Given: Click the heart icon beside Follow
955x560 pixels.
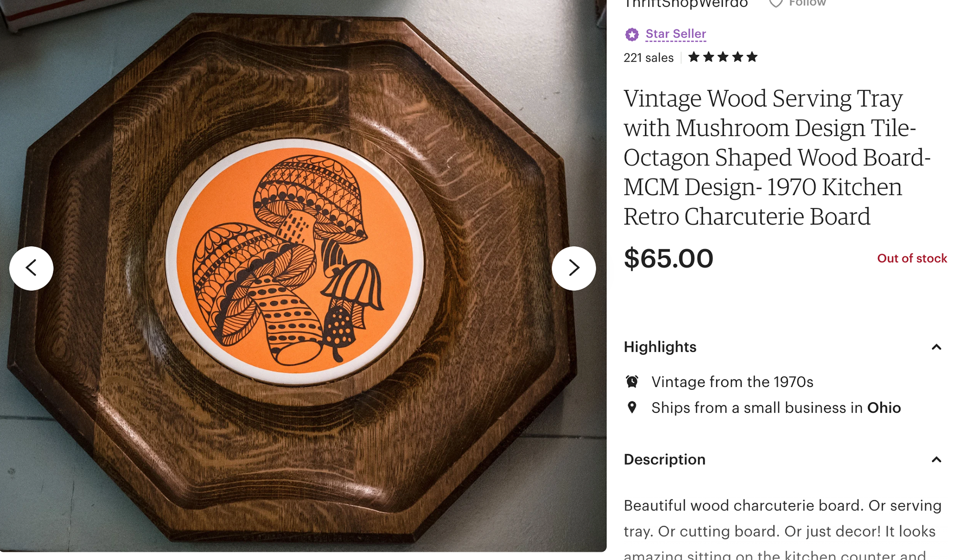Looking at the screenshot, I should 775,3.
